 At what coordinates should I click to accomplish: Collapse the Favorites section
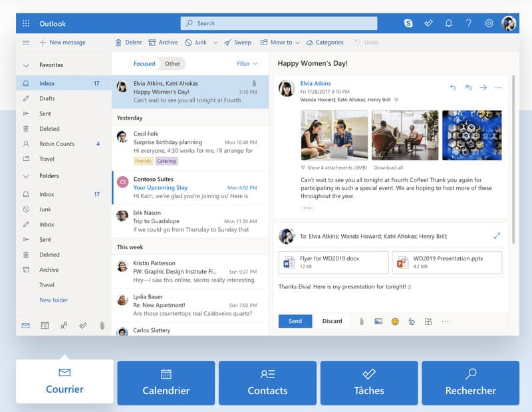click(x=26, y=65)
